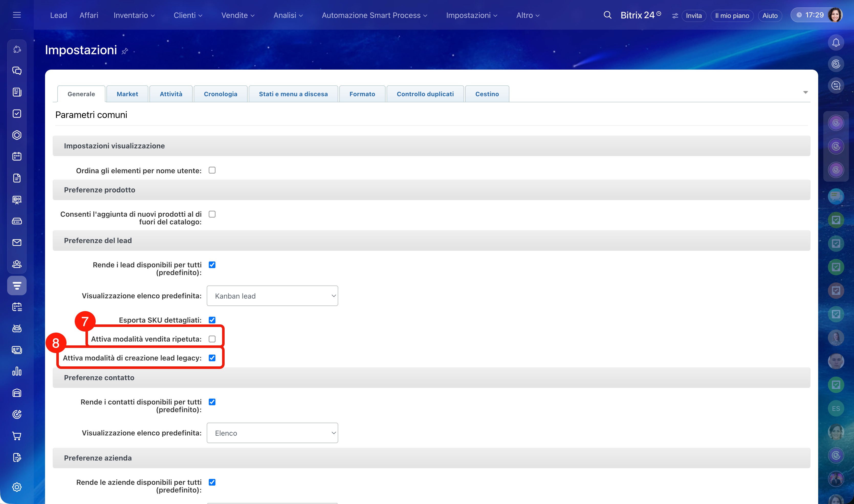Switch to the Cronologia tab
Viewport: 854px width, 504px height.
220,94
